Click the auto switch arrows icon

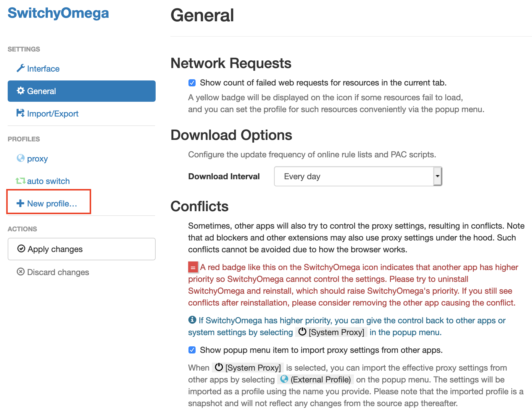point(20,181)
